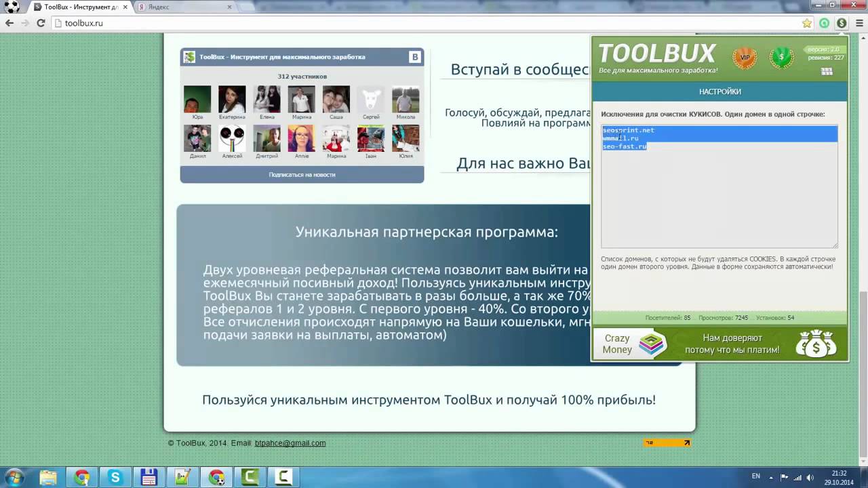This screenshot has width=868, height=488.
Task: Click Подписаться на новости button
Action: click(302, 174)
